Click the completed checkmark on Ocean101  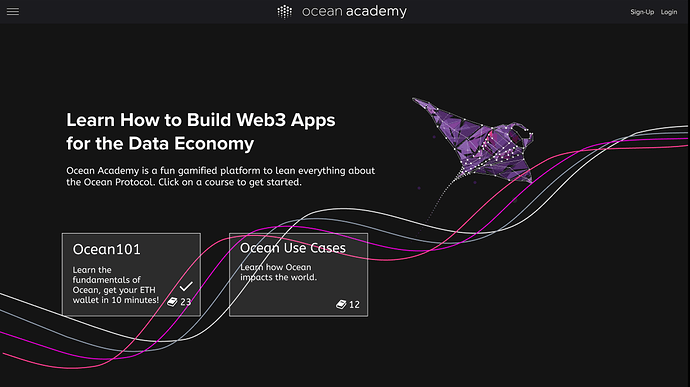tap(186, 286)
